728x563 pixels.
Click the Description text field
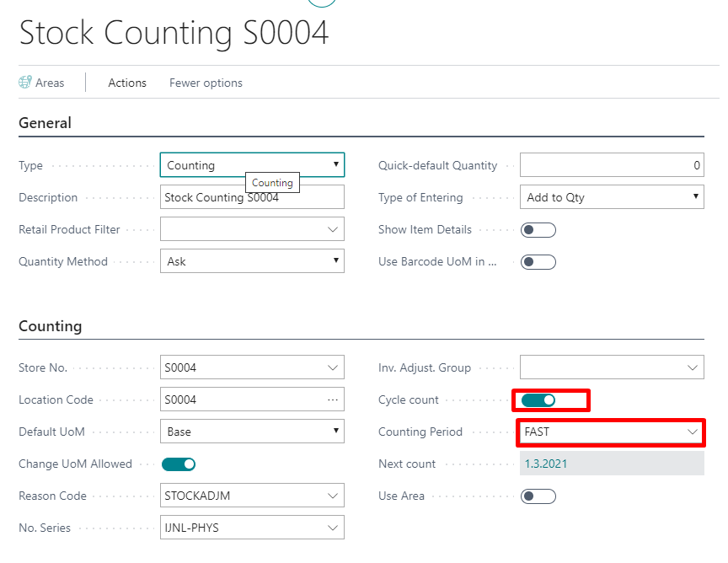[252, 197]
